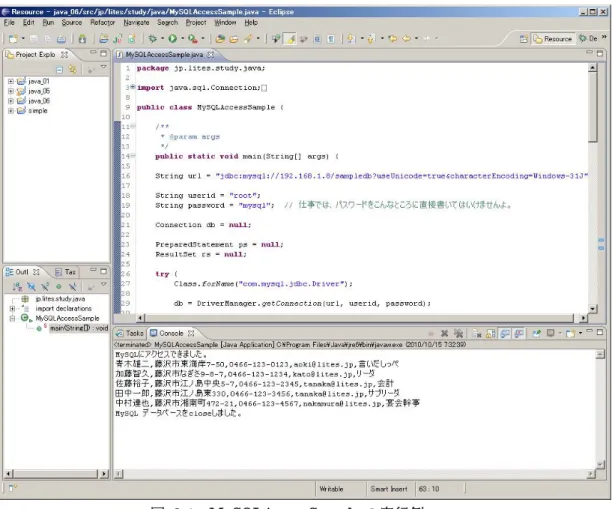Expand the java_01 project node
This screenshot has width=612, height=509.
point(11,81)
